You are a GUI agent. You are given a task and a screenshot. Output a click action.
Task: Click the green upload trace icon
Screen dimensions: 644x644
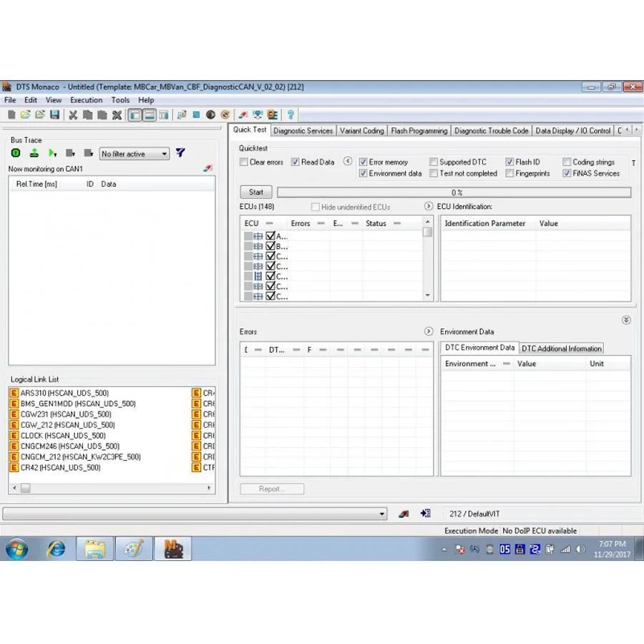pos(34,153)
